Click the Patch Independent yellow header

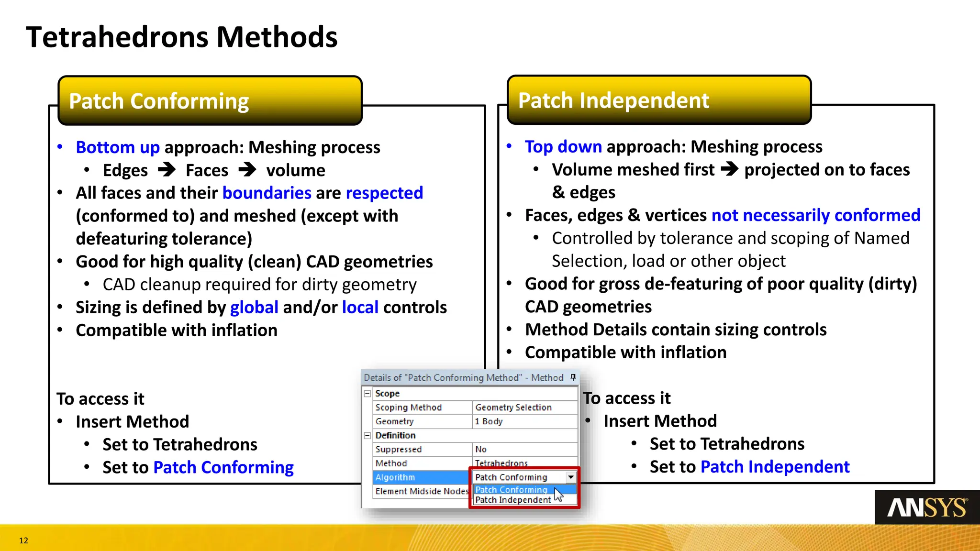point(659,100)
